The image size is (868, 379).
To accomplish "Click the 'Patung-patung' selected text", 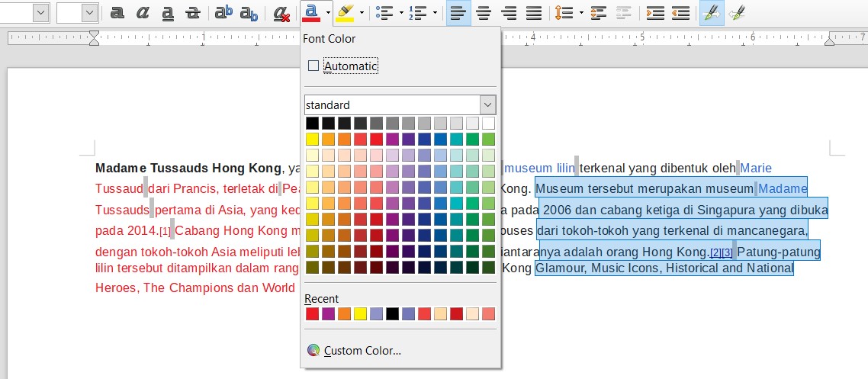I will pos(779,252).
